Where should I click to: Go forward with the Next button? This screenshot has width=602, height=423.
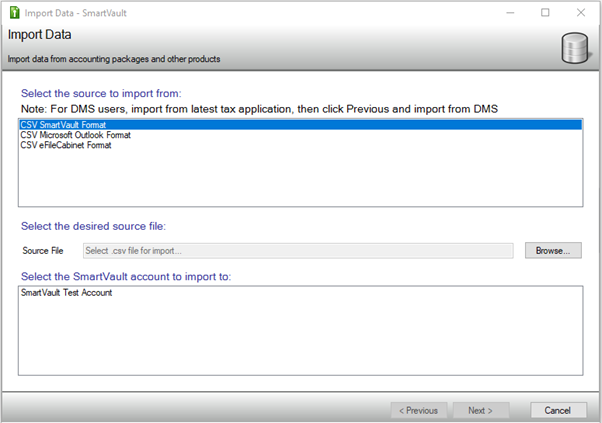pos(481,410)
